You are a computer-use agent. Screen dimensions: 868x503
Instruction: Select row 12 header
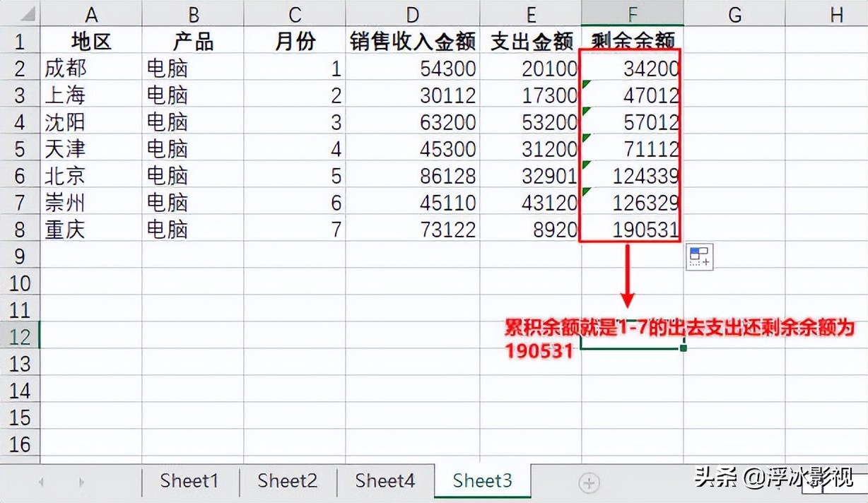[20, 336]
